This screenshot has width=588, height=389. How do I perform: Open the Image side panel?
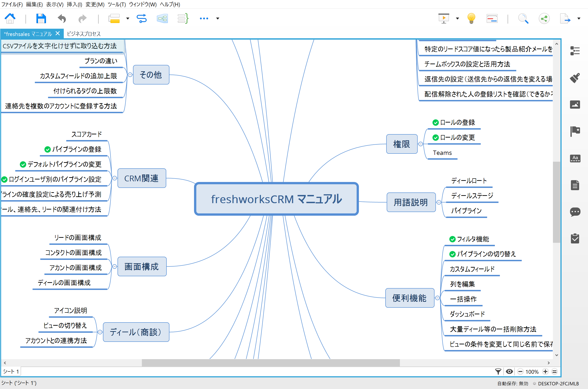575,105
